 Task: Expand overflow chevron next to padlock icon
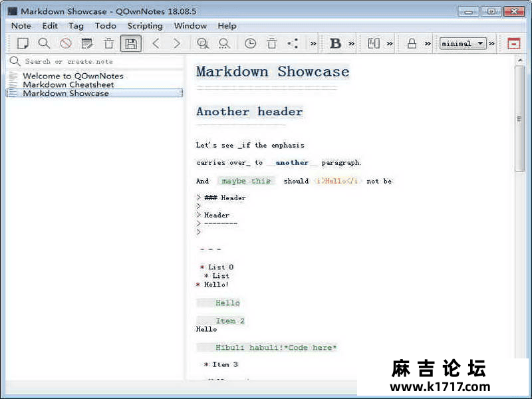(x=428, y=43)
